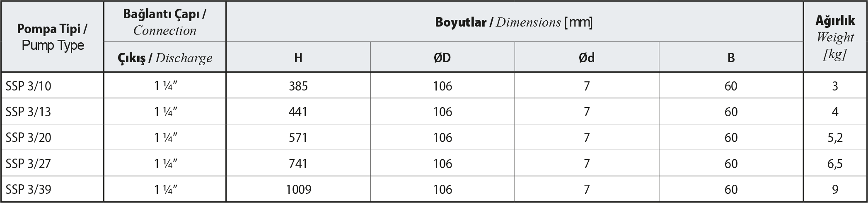Click the H column header
The width and height of the screenshot is (868, 203).
pos(298,57)
